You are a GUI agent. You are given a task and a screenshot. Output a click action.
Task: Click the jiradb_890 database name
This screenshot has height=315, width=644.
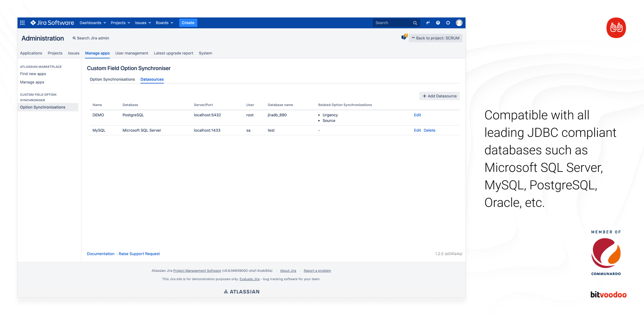pos(277,115)
